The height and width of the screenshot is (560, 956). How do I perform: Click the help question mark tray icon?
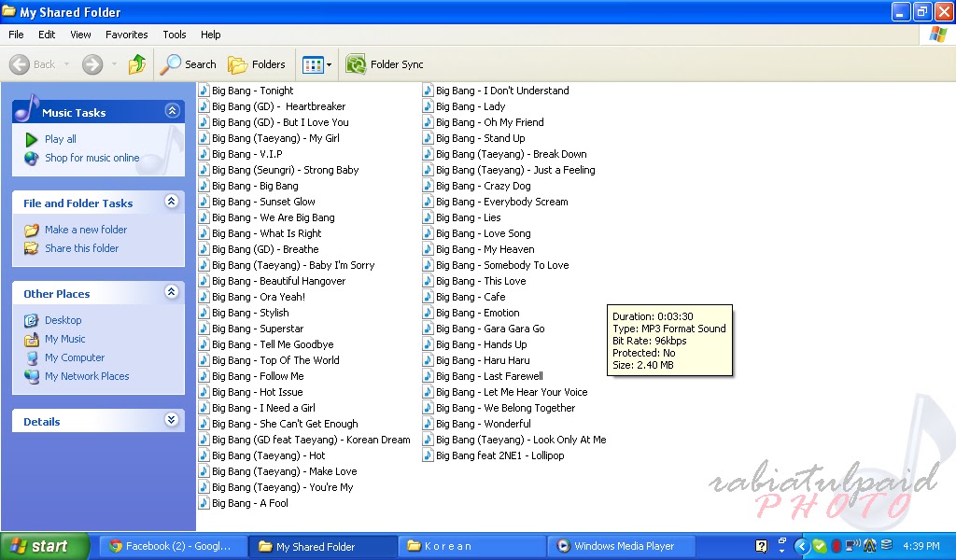coord(761,546)
